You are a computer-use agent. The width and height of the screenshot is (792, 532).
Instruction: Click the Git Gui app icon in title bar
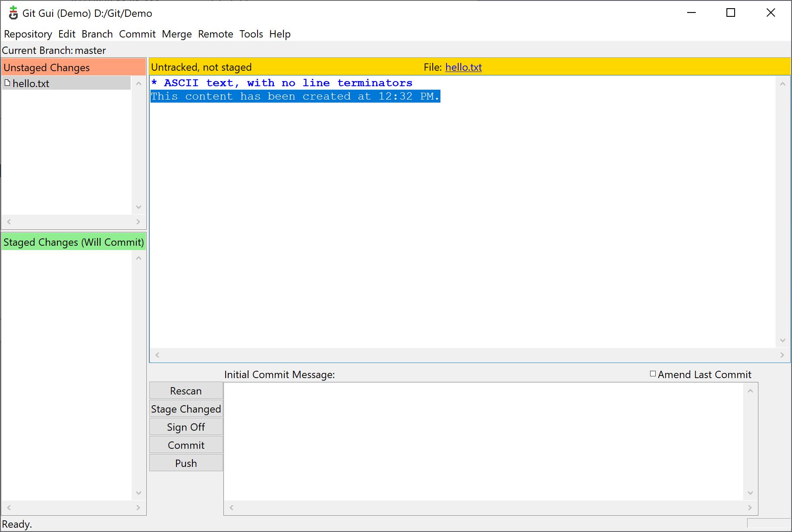(13, 13)
